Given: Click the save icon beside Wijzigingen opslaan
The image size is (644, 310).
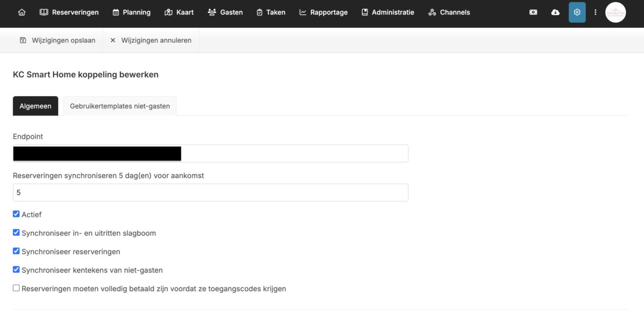Looking at the screenshot, I should click(23, 40).
